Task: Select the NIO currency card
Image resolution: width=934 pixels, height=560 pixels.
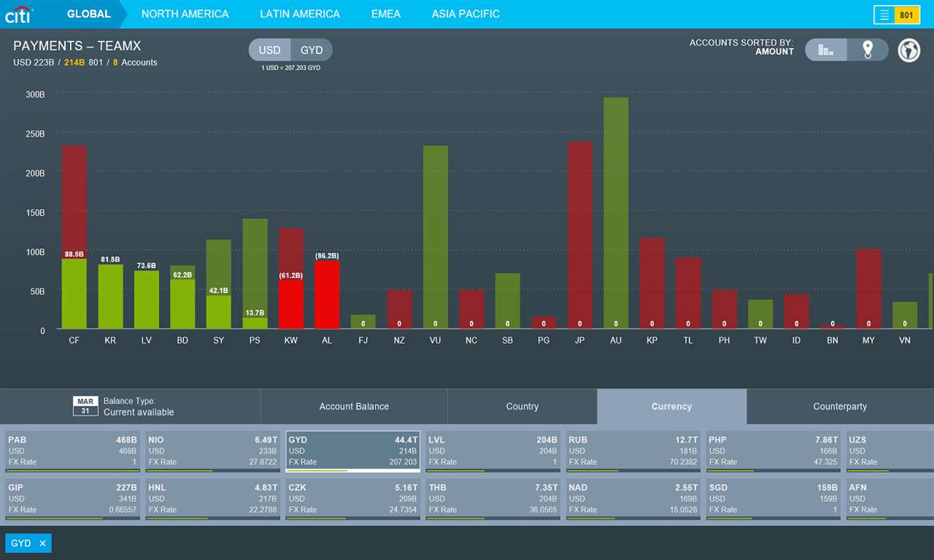Action: pyautogui.click(x=212, y=452)
